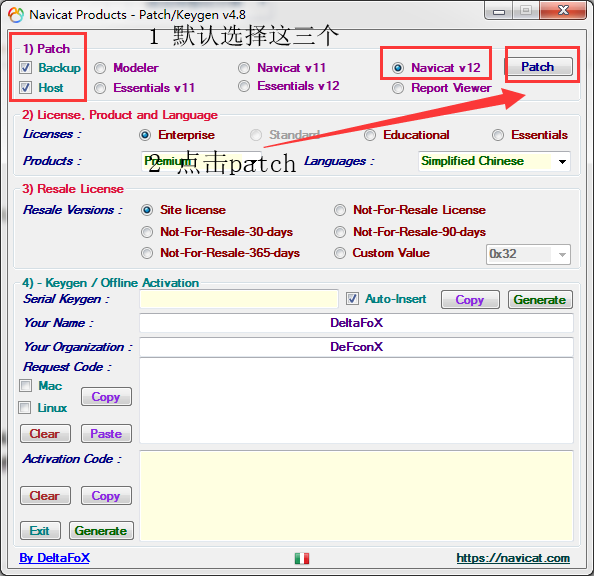Select Not-For-Resale-365-days option
The height and width of the screenshot is (576, 594).
(147, 253)
